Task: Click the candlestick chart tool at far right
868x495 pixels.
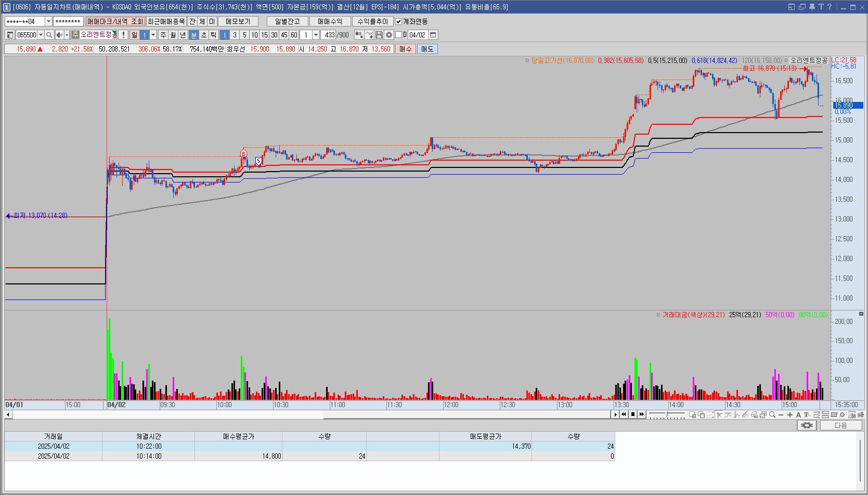Action: (x=861, y=414)
